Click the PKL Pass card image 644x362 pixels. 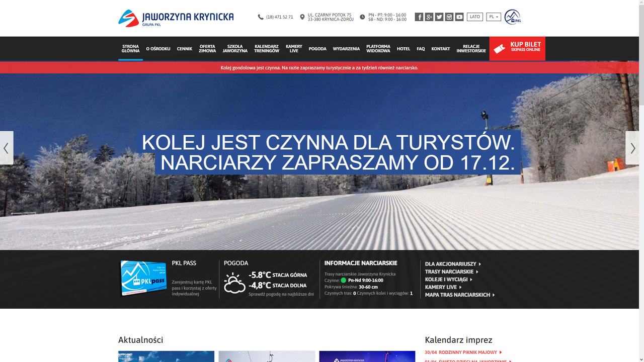coord(143,278)
